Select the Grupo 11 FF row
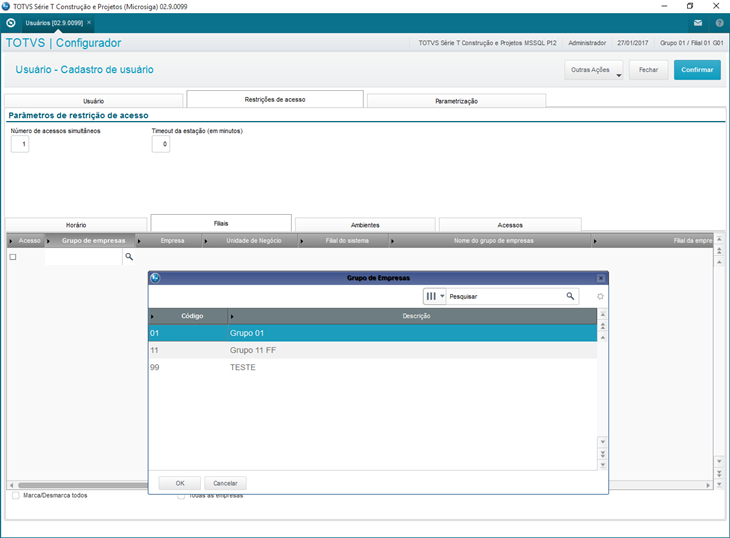Screen dimensions: 730x538 [372, 350]
